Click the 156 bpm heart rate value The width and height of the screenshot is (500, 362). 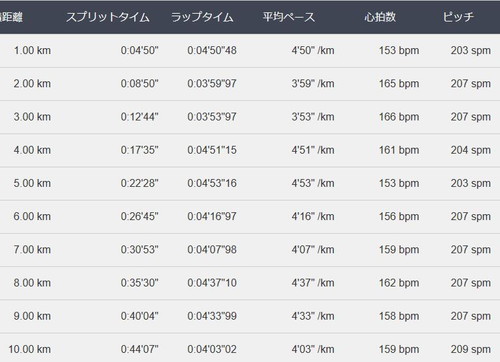399,216
